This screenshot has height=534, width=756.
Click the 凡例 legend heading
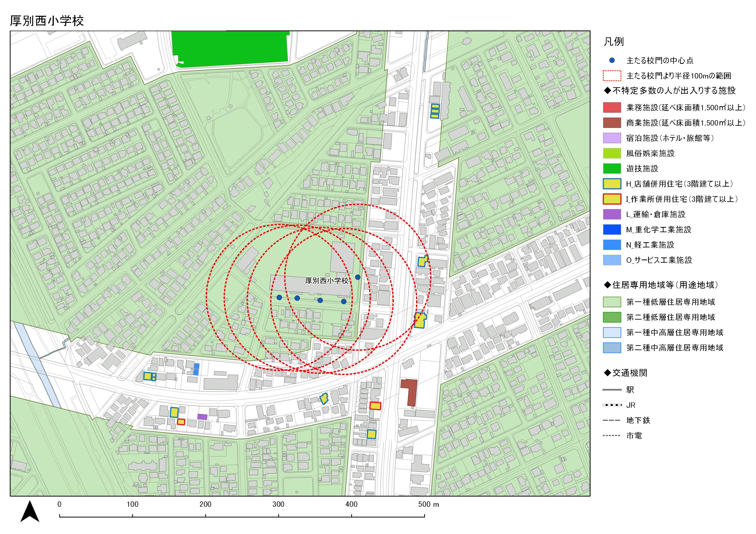pos(613,41)
